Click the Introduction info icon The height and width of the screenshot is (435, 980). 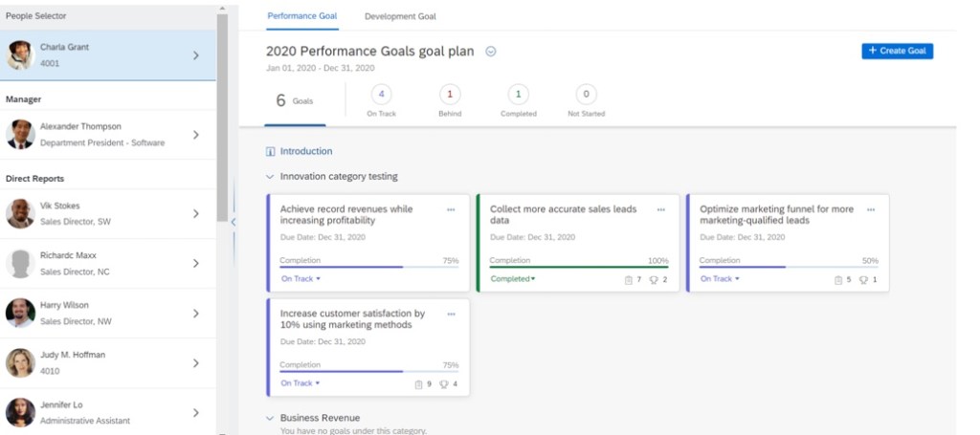(270, 151)
